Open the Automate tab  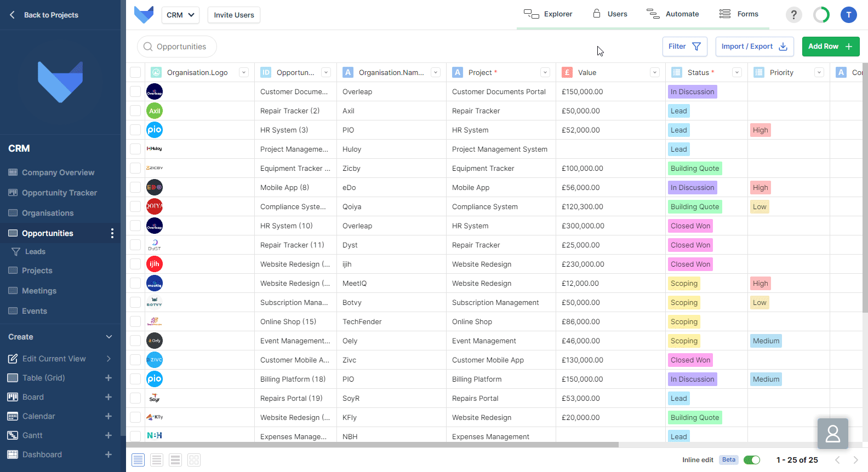click(673, 14)
